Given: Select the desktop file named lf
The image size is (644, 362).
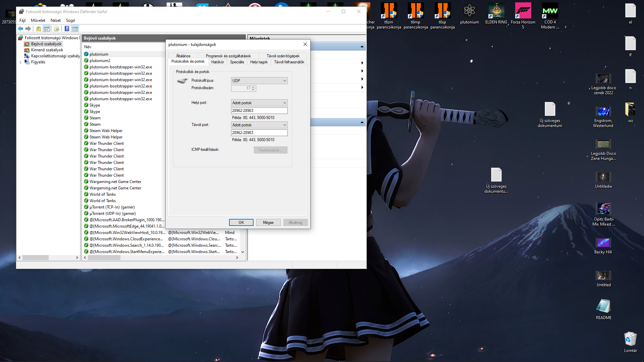Looking at the screenshot, I should [x=630, y=46].
